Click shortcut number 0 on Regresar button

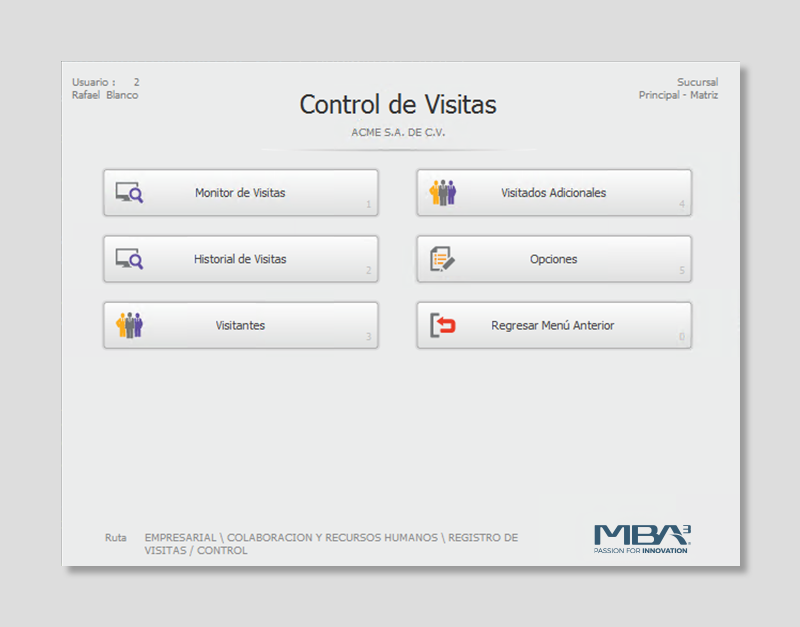[x=682, y=337]
